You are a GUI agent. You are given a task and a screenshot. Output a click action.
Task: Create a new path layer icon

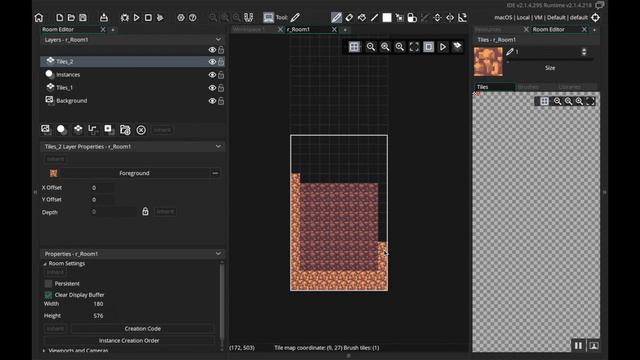coord(93,130)
